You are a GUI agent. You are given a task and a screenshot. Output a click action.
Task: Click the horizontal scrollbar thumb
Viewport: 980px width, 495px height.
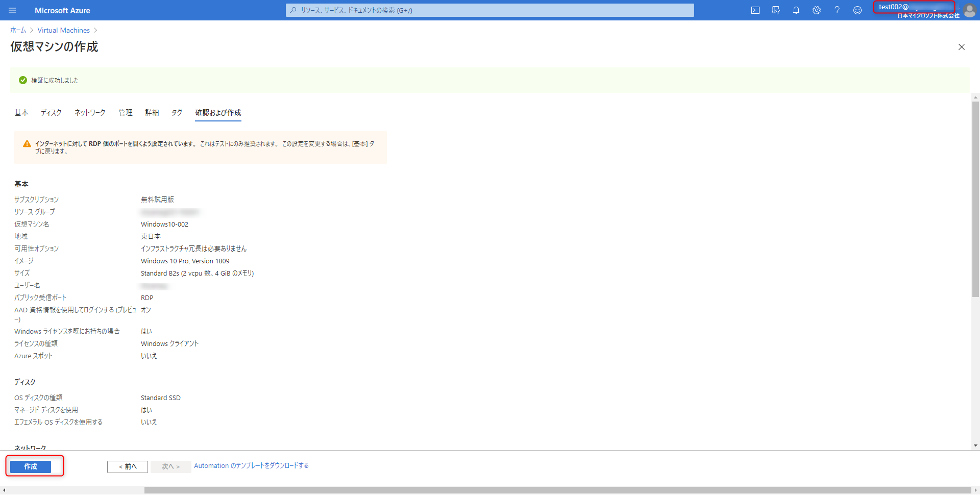557,490
